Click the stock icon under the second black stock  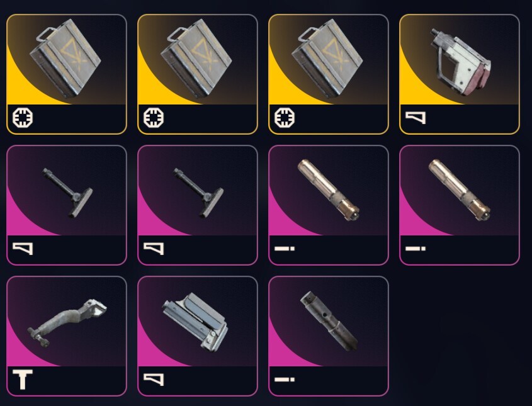154,249
